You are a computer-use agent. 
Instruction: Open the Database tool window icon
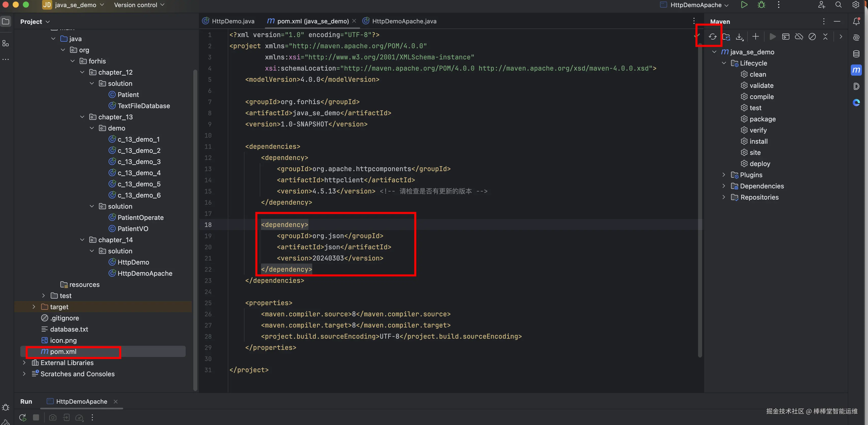[x=856, y=54]
